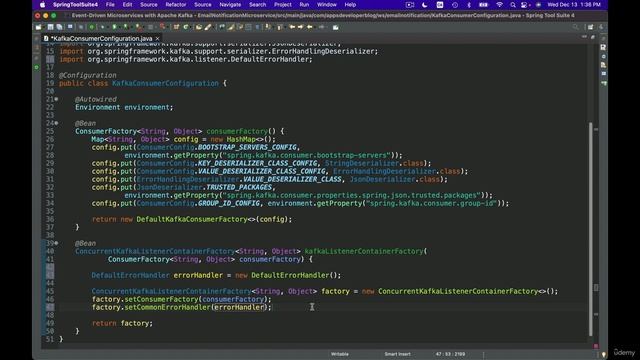Image resolution: width=640 pixels, height=360 pixels.
Task: Open the File menu
Action: click(110, 4)
